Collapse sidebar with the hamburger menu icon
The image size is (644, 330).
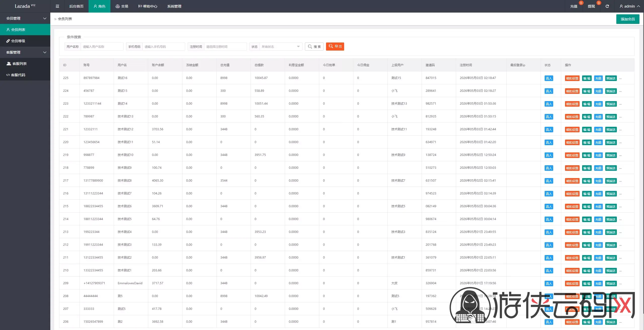coord(57,6)
